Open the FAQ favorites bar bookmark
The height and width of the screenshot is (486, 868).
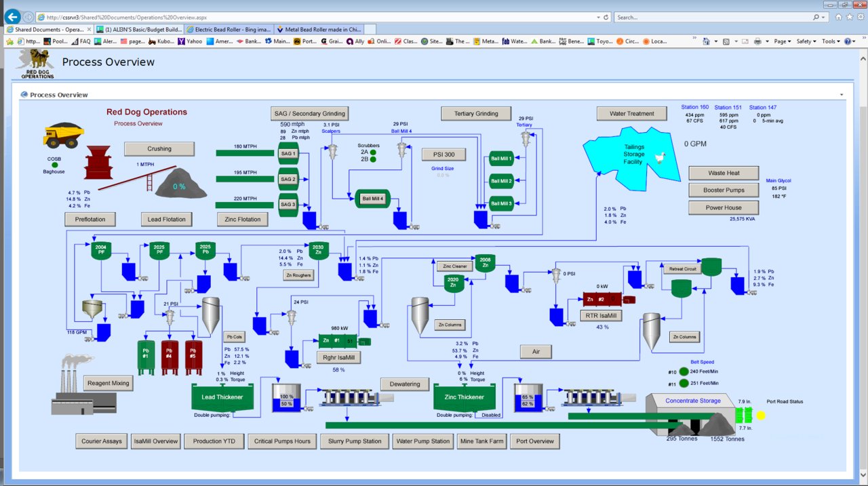pos(81,41)
